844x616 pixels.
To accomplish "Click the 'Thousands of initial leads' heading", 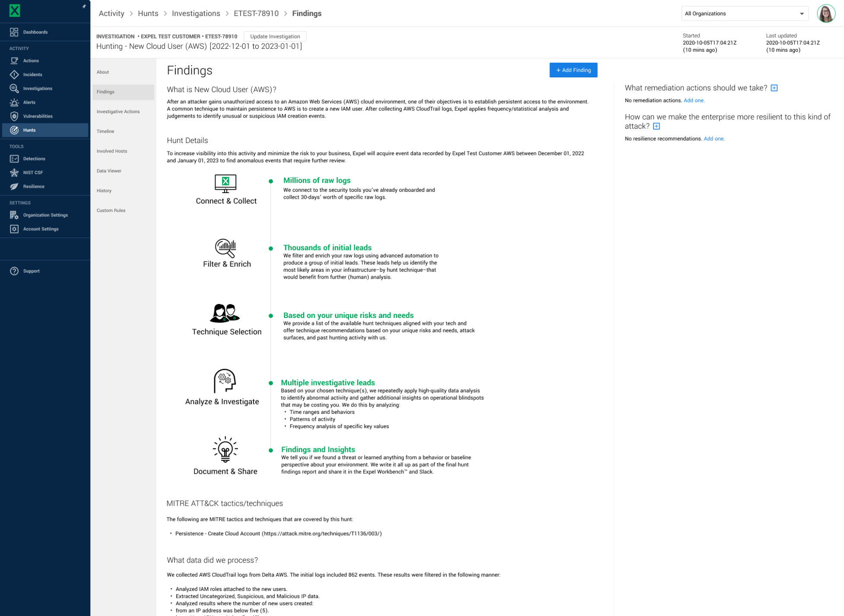I will pos(327,248).
